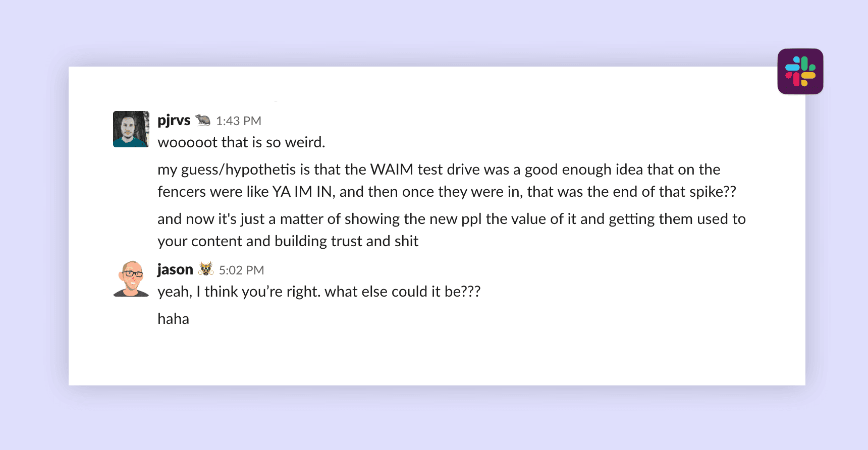Click the pink petal of the Slack logo
Screen dimensions: 868x450
coord(796,79)
